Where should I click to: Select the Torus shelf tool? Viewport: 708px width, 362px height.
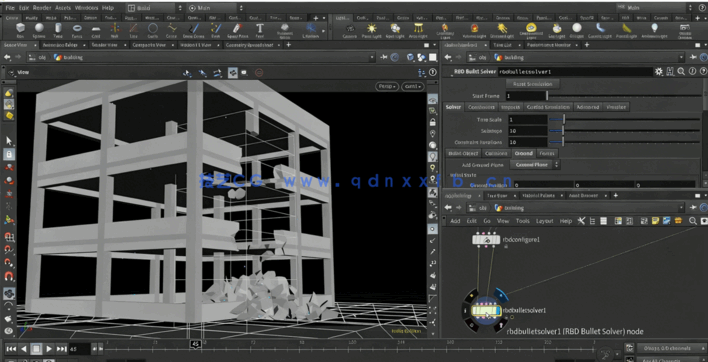tap(77, 30)
